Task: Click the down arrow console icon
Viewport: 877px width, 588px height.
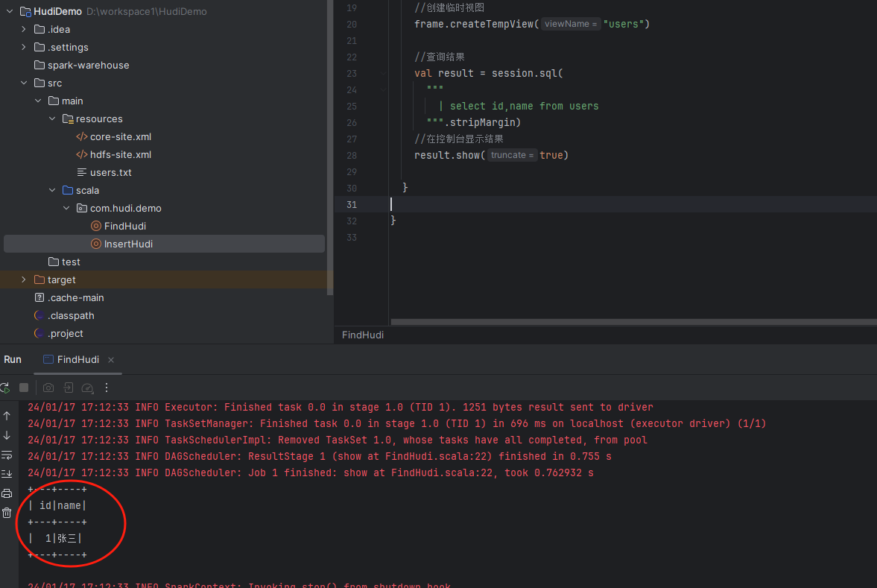Action: (x=7, y=435)
